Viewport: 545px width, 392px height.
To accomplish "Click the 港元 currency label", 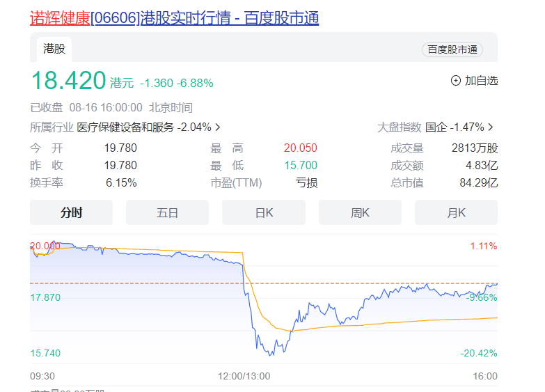I will 122,83.
